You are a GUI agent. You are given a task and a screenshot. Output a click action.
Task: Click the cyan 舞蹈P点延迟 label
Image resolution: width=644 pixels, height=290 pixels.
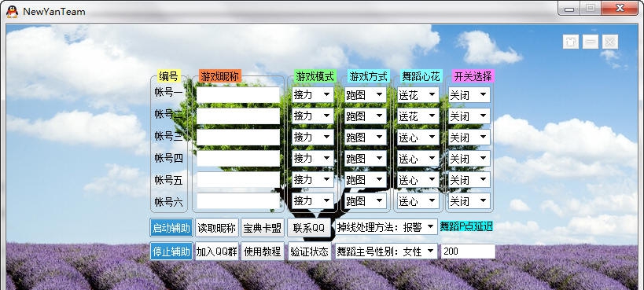466,226
